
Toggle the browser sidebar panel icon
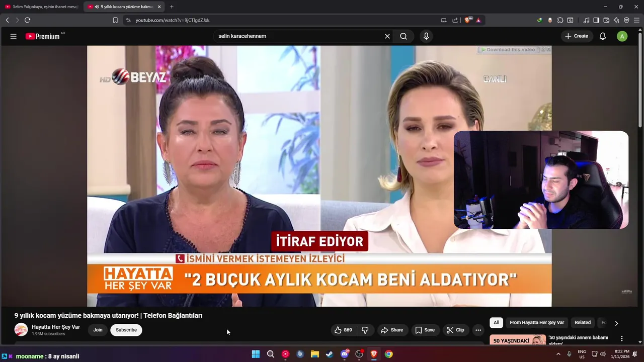tap(596, 20)
